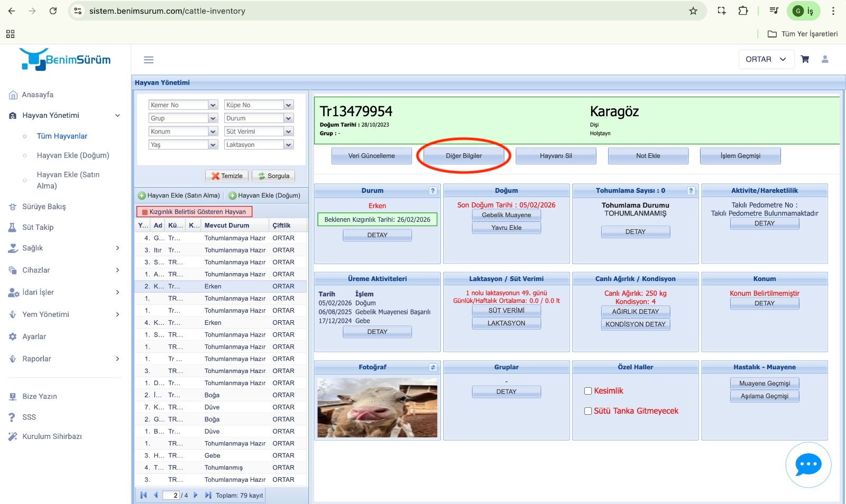Image resolution: width=846 pixels, height=504 pixels.
Task: Go to the next page of records
Action: pyautogui.click(x=196, y=495)
